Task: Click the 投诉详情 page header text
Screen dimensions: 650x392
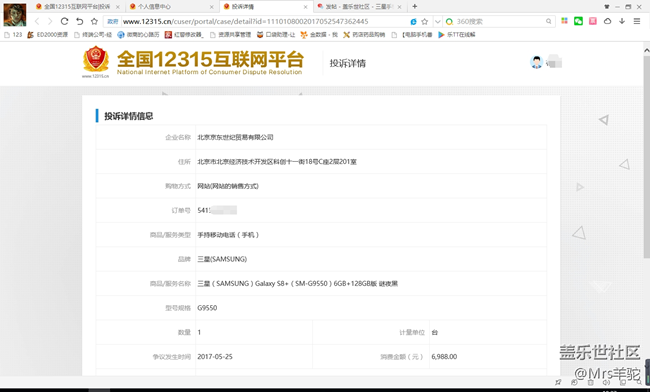Action: 348,63
